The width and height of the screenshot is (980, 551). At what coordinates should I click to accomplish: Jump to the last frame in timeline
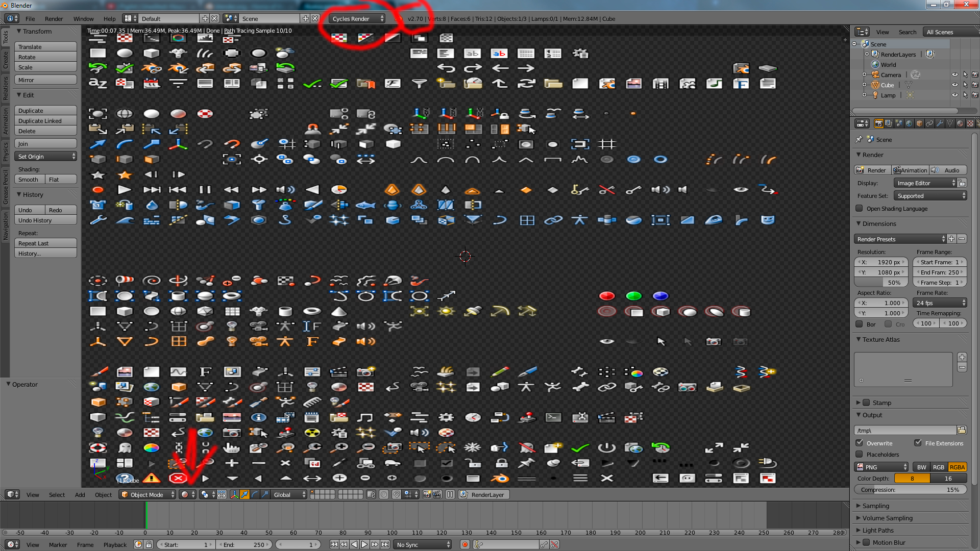click(x=385, y=544)
